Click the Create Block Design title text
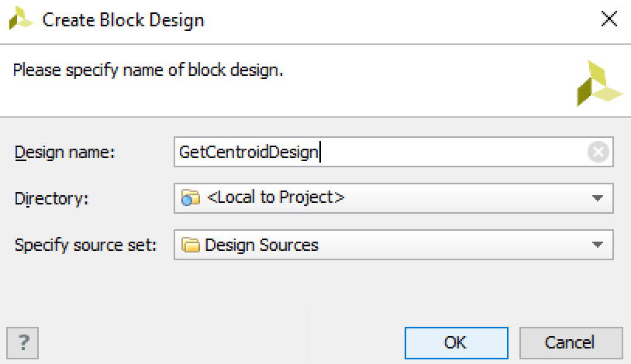 (123, 20)
